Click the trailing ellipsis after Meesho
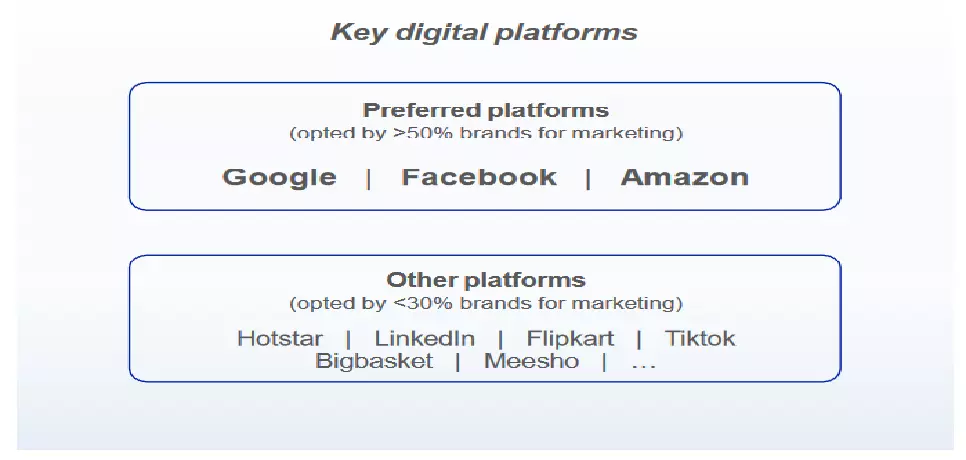Screen dimensions: 966x460 click(643, 363)
